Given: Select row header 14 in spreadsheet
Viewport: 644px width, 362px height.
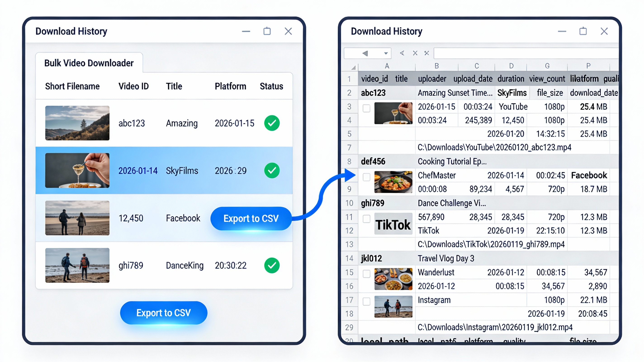Looking at the screenshot, I should click(x=349, y=258).
